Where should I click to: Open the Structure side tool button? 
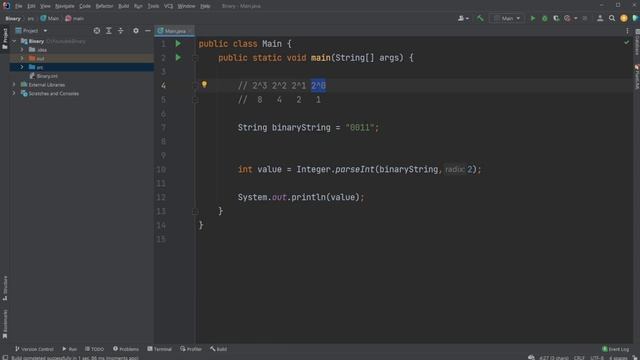point(5,288)
